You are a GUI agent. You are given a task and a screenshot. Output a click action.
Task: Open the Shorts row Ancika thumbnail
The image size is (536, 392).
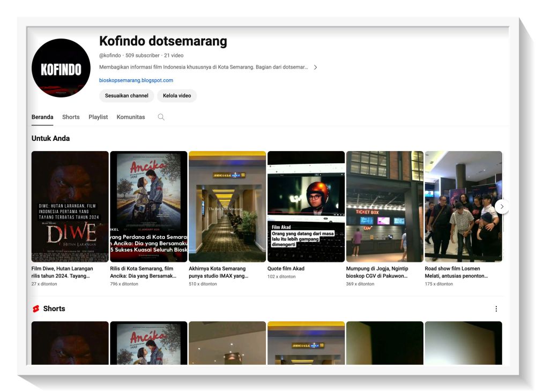tap(148, 343)
